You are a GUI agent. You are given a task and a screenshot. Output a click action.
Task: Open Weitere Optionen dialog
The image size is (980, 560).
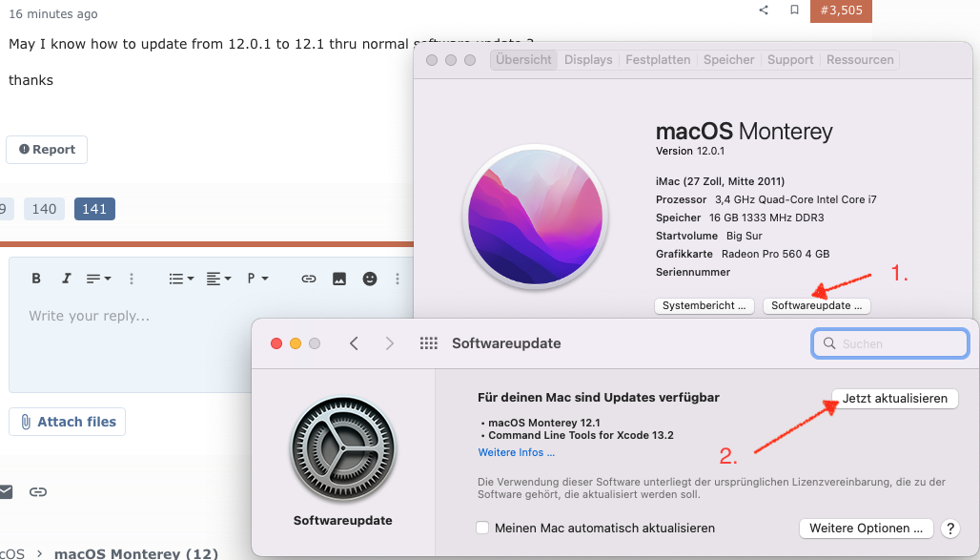click(867, 529)
